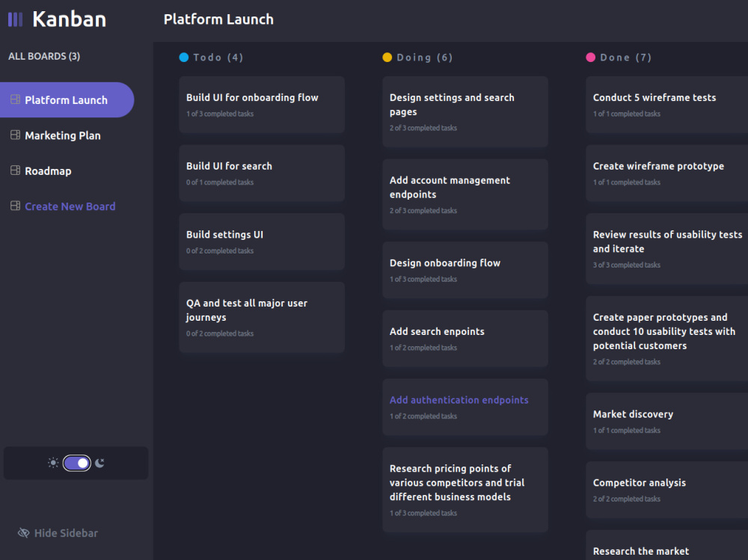Click the ALL BOARDS (3) label
748x560 pixels.
(x=44, y=56)
